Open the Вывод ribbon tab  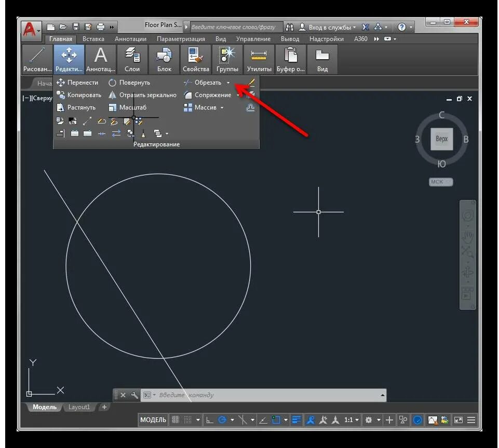coord(290,39)
